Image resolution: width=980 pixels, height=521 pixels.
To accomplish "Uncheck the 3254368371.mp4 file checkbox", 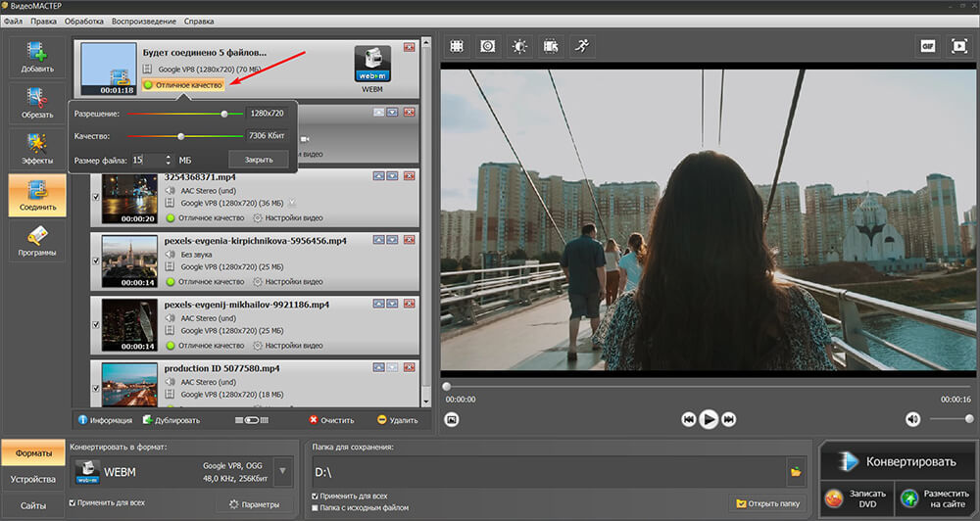I will [96, 197].
